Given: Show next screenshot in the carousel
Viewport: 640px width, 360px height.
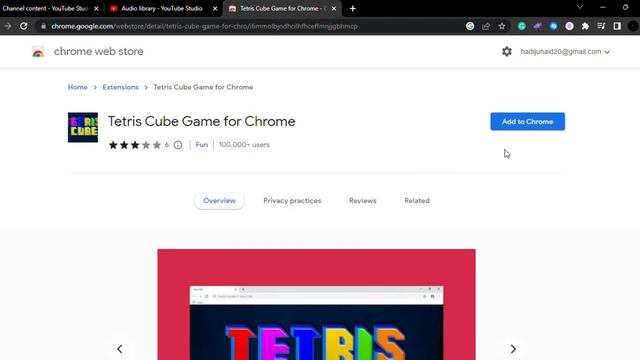Looking at the screenshot, I should click(513, 349).
